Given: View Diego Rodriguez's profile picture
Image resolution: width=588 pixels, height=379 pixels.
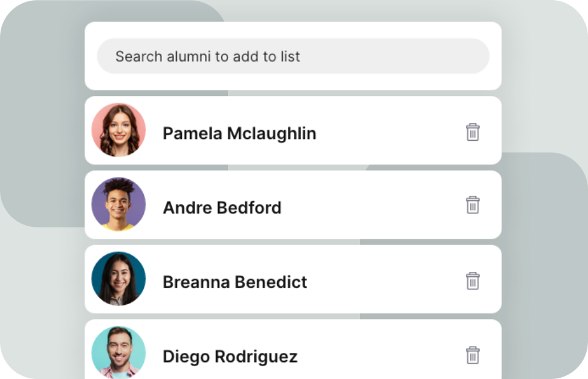Looking at the screenshot, I should tap(118, 352).
